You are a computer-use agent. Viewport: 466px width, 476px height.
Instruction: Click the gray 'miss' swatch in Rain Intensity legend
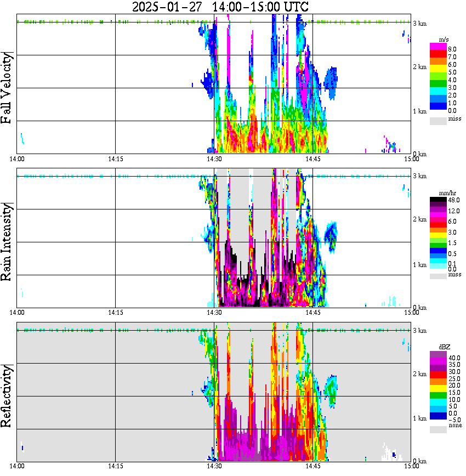(439, 276)
